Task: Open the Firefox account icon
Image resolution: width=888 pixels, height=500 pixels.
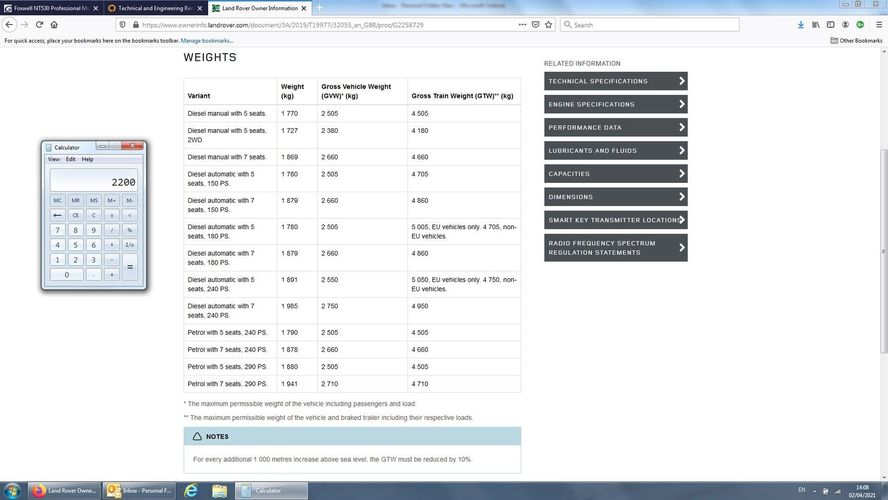Action: (845, 25)
